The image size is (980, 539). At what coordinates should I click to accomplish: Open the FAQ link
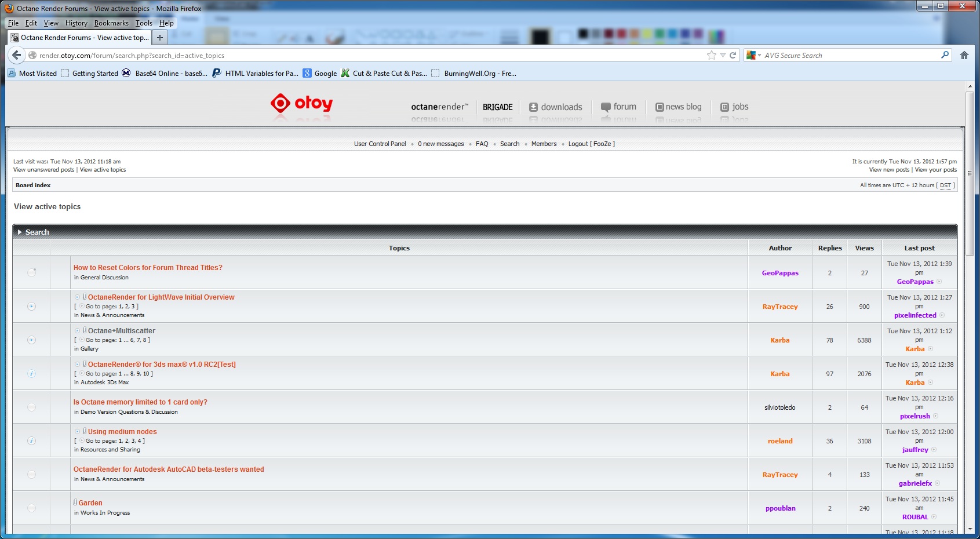482,144
